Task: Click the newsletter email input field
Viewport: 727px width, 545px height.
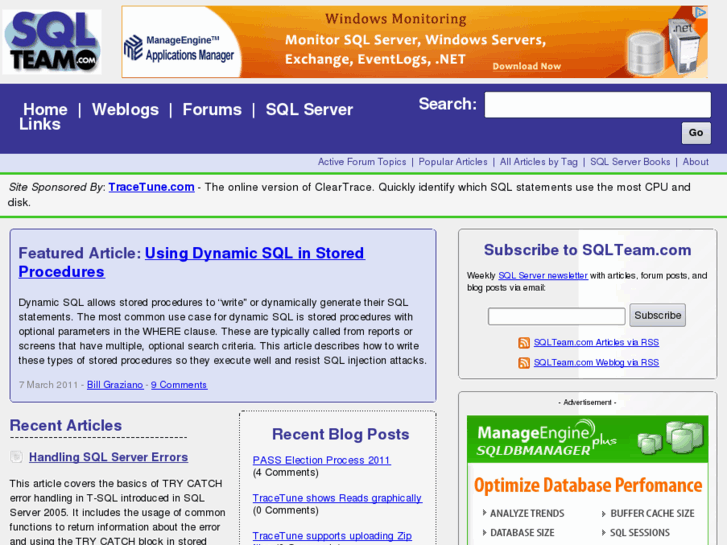Action: [x=556, y=316]
